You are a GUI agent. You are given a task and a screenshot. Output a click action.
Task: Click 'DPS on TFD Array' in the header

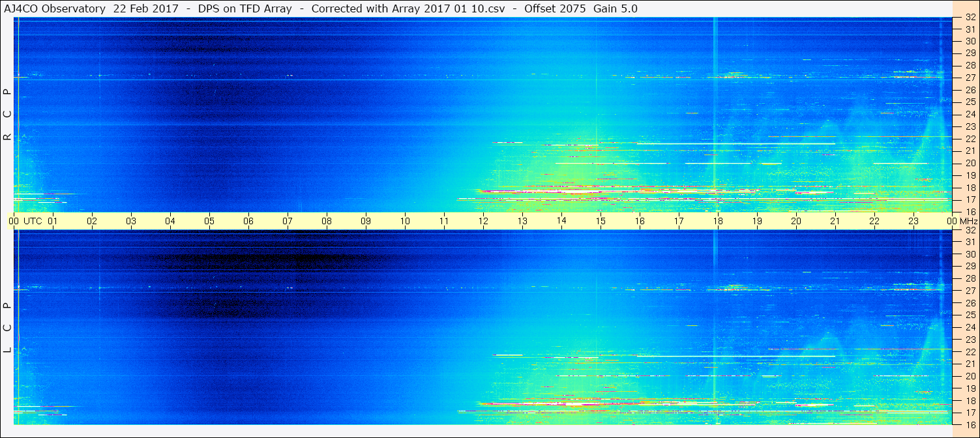tap(245, 9)
